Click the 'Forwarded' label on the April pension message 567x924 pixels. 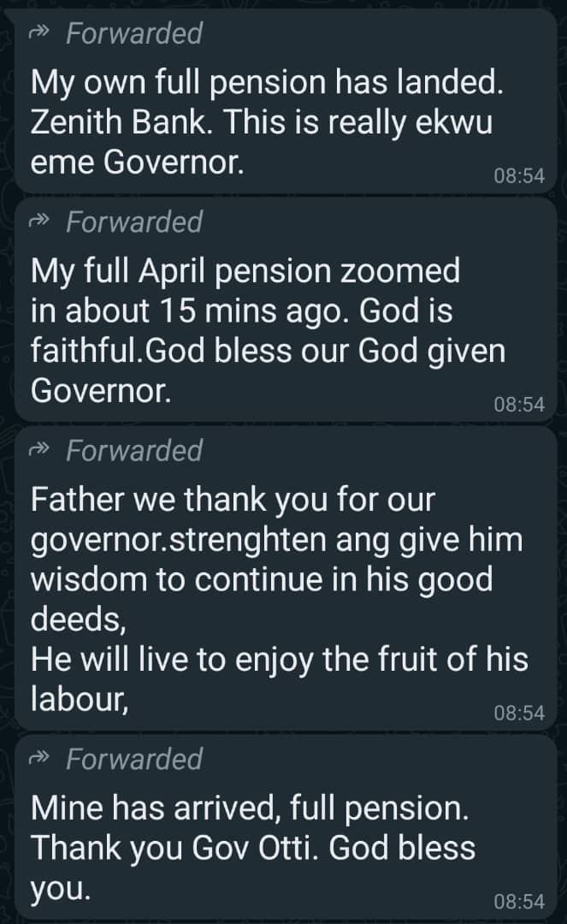[x=133, y=222]
